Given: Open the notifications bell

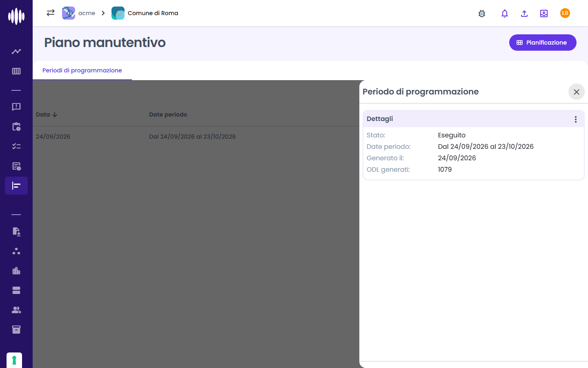Looking at the screenshot, I should 505,13.
